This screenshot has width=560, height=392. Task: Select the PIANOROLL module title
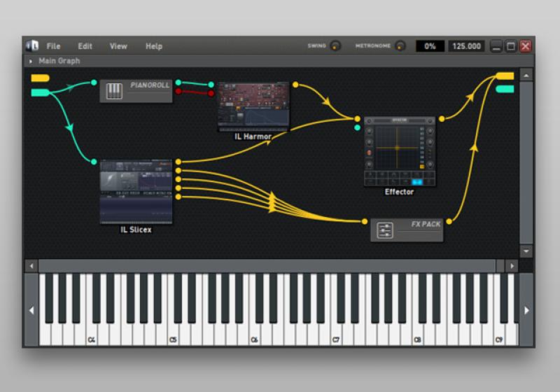point(150,85)
